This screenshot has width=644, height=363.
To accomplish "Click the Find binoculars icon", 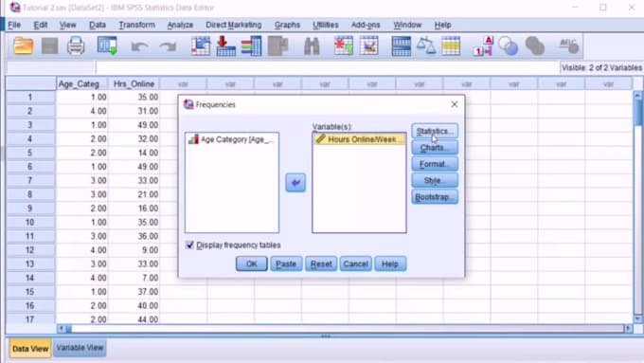I will (312, 46).
